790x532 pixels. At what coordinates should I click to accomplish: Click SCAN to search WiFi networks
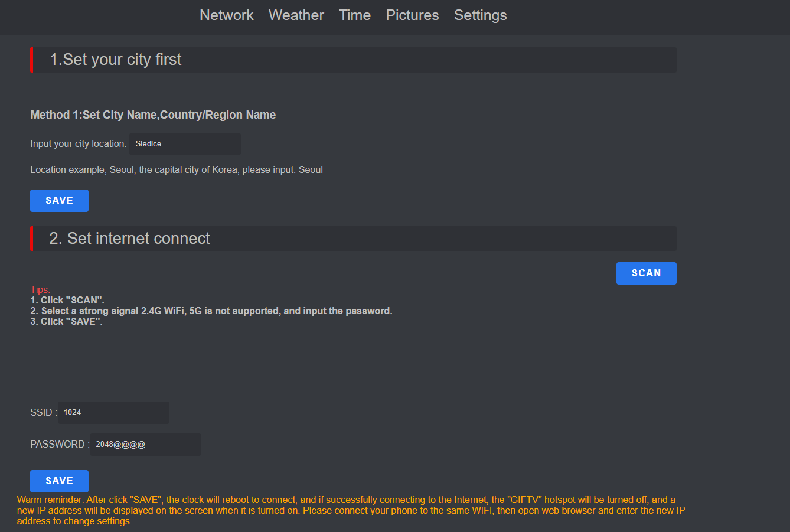(646, 273)
